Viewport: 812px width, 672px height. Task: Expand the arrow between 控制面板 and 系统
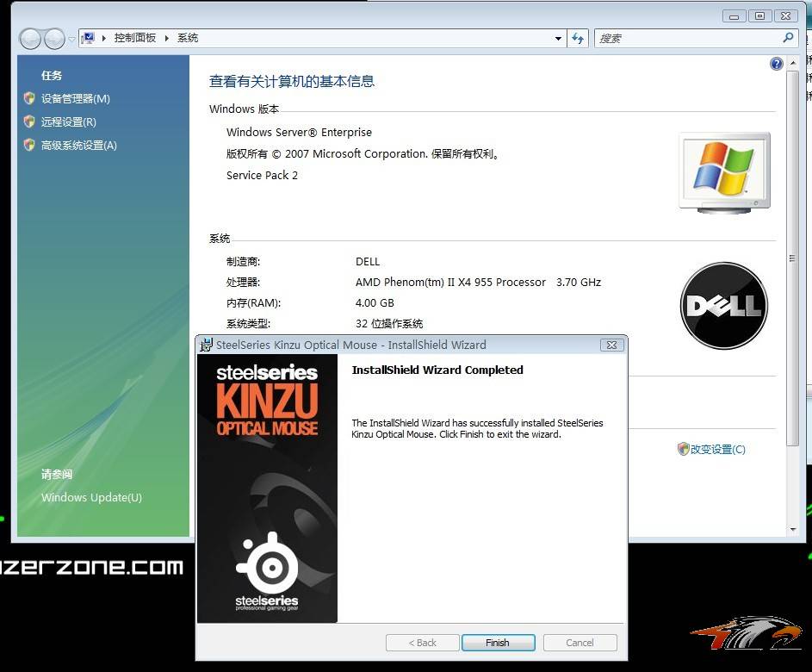(x=167, y=38)
